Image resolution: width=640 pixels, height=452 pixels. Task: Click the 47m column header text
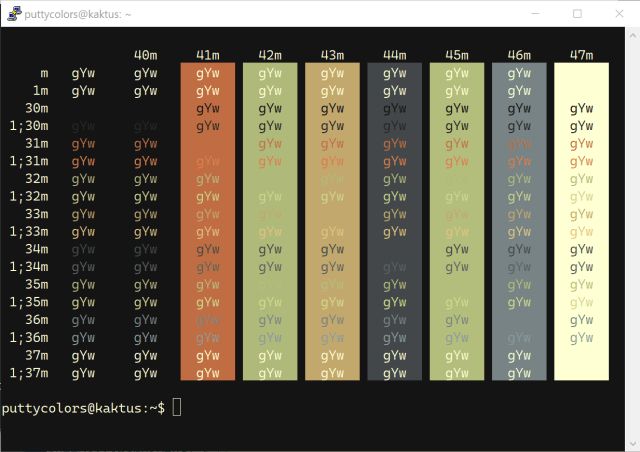[581, 55]
